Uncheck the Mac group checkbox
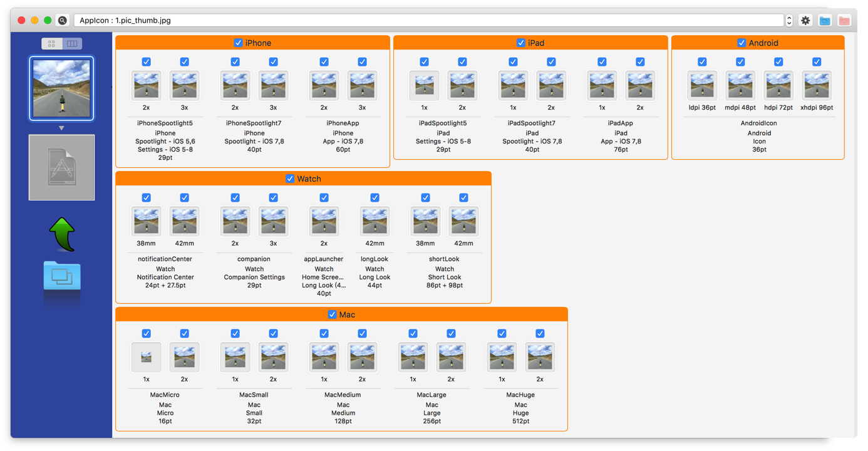 (x=332, y=314)
